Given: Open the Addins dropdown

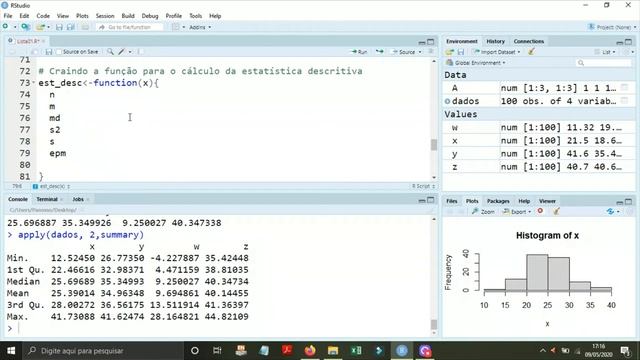Looking at the screenshot, I should (200, 27).
